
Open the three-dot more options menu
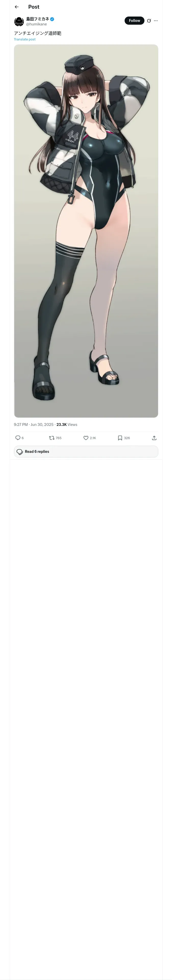pyautogui.click(x=156, y=21)
